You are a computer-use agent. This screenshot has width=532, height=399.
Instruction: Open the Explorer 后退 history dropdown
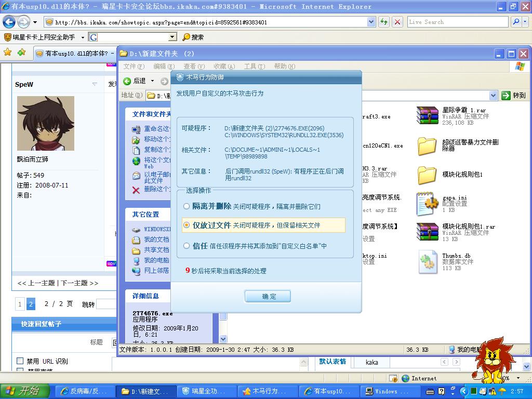pyautogui.click(x=152, y=81)
